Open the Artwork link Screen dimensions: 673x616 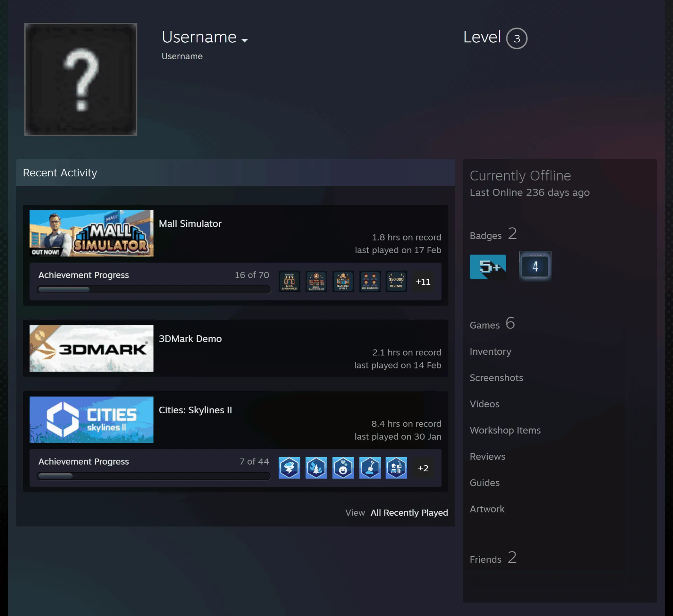pos(487,509)
